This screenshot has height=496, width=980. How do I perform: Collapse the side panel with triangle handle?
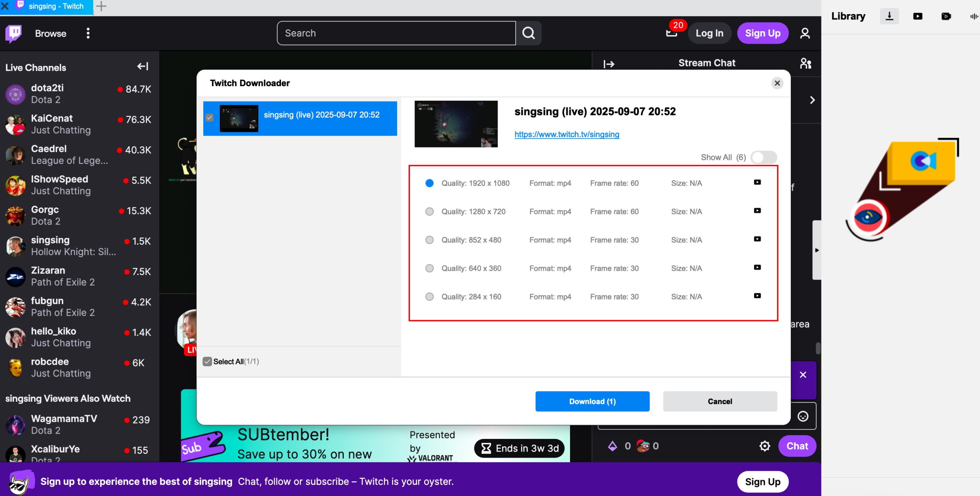point(817,250)
